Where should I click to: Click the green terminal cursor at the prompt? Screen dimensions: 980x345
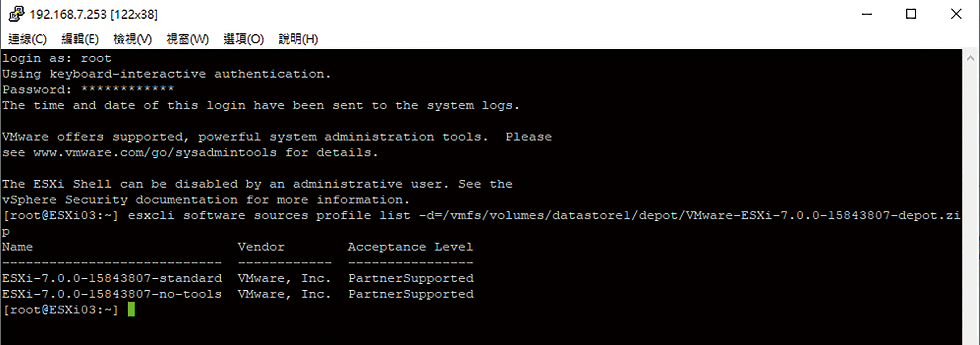(131, 309)
